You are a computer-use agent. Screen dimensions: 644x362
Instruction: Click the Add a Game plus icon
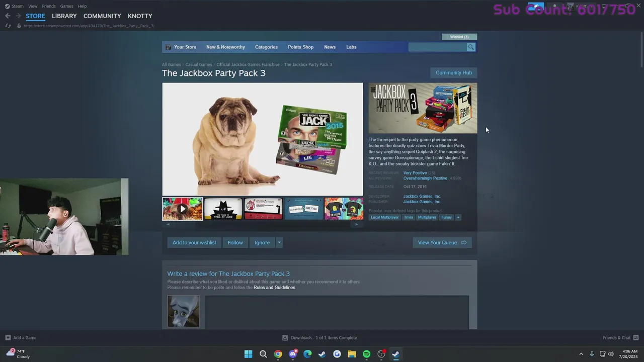pyautogui.click(x=8, y=338)
